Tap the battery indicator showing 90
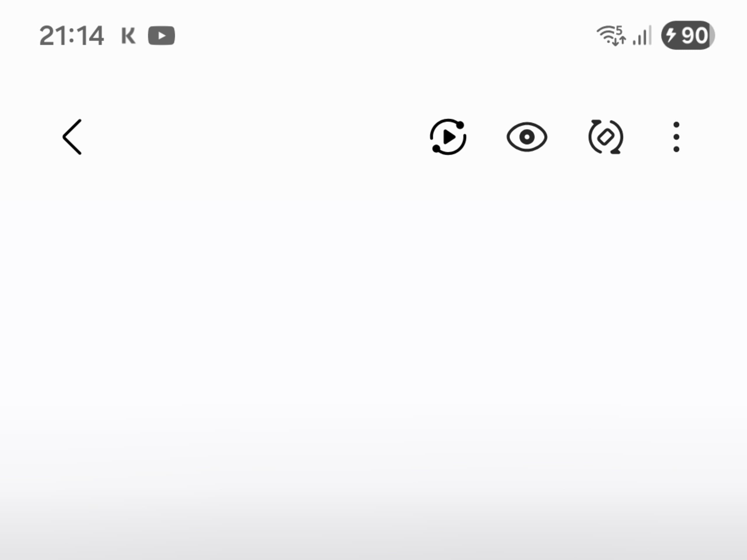Viewport: 747px width, 560px height. (x=688, y=35)
